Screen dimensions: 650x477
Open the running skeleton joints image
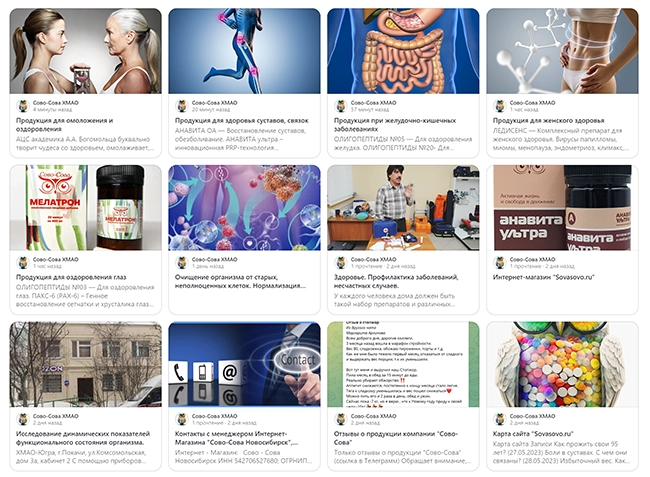click(x=244, y=51)
